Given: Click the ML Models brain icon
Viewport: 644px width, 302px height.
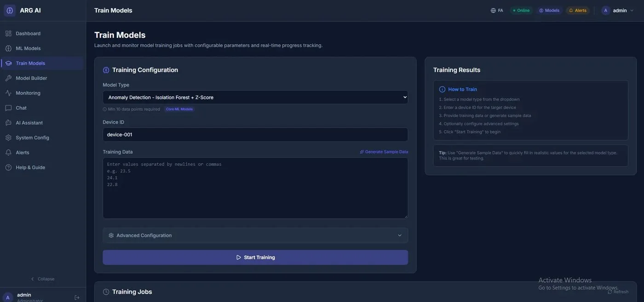Looking at the screenshot, I should [x=8, y=48].
